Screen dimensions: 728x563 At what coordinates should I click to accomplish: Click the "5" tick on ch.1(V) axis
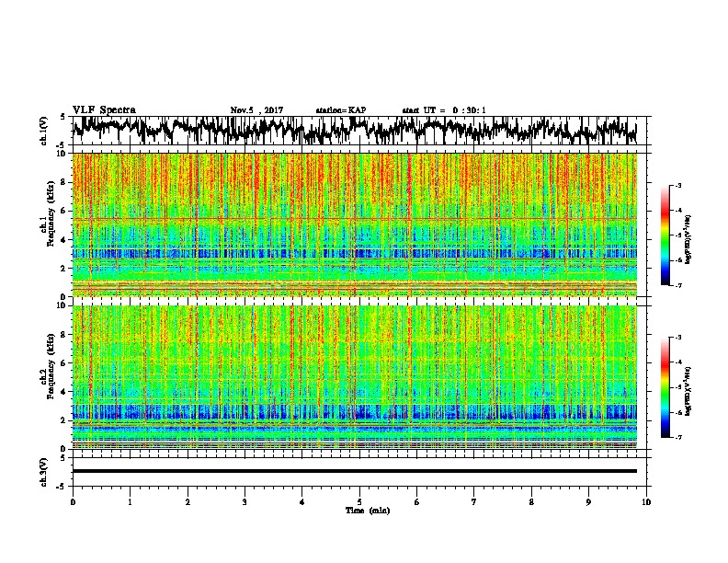coord(63,117)
